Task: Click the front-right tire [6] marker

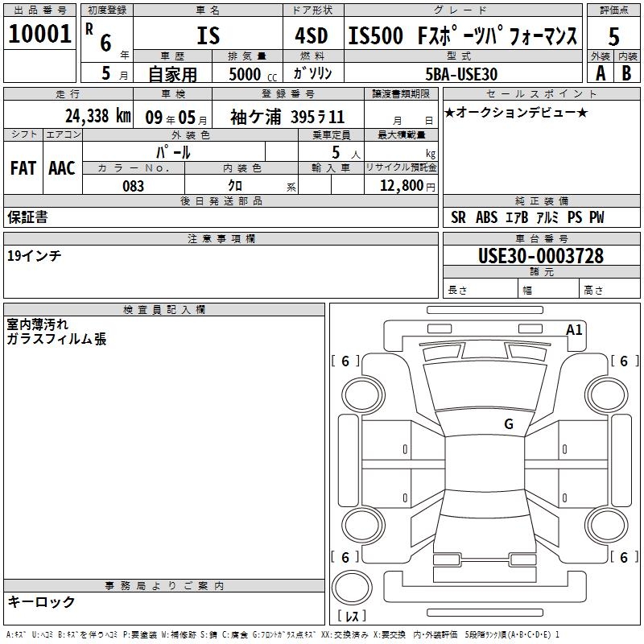Action: pyautogui.click(x=623, y=361)
